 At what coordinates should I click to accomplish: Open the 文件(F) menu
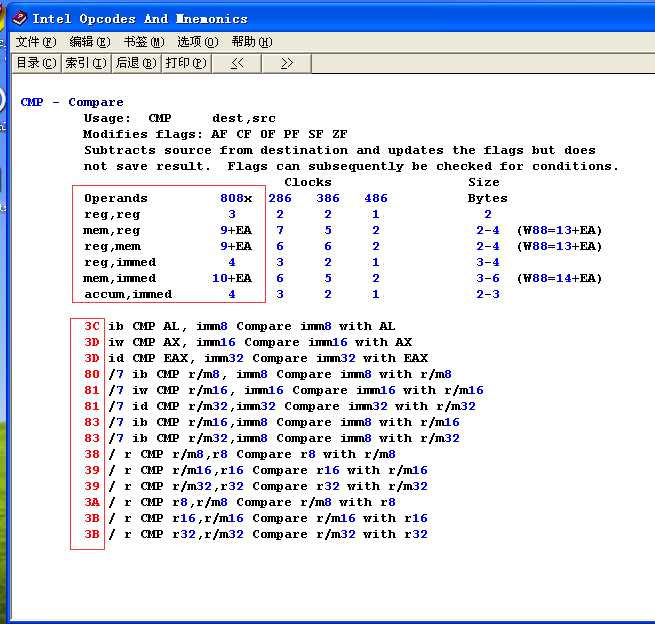36,42
